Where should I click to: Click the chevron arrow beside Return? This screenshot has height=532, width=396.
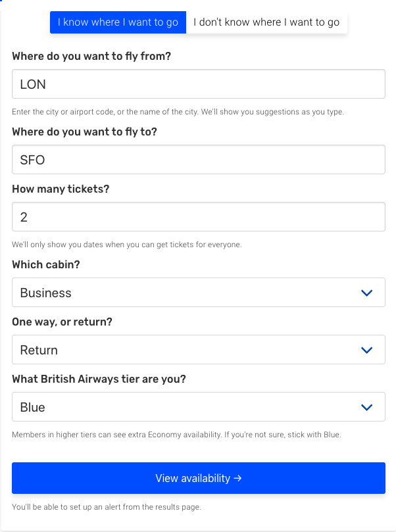click(367, 350)
